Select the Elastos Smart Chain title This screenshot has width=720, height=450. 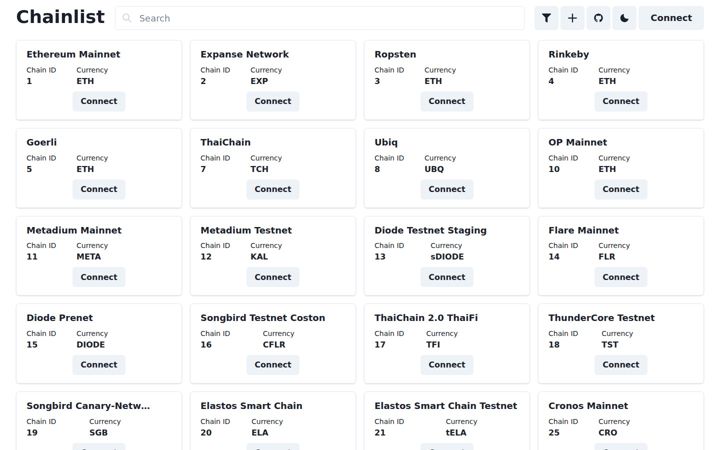tap(252, 406)
